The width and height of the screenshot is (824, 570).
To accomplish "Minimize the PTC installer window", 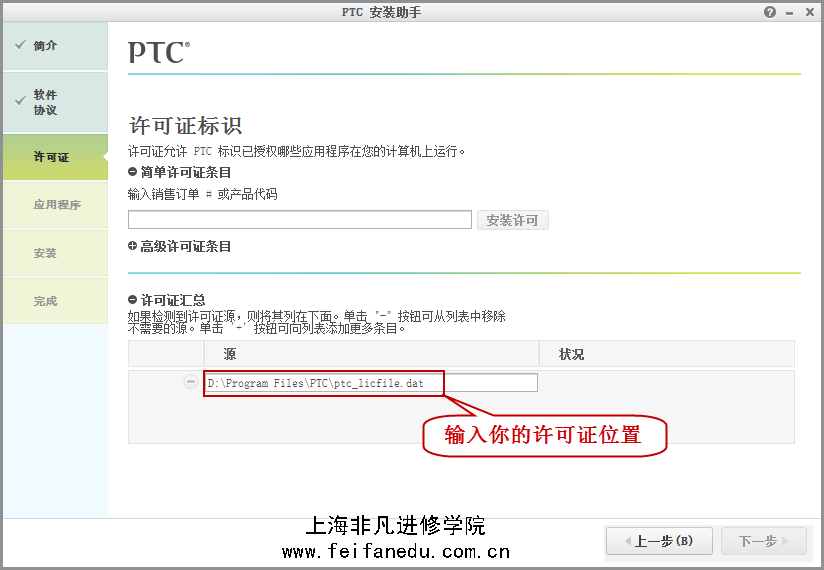I will point(789,13).
